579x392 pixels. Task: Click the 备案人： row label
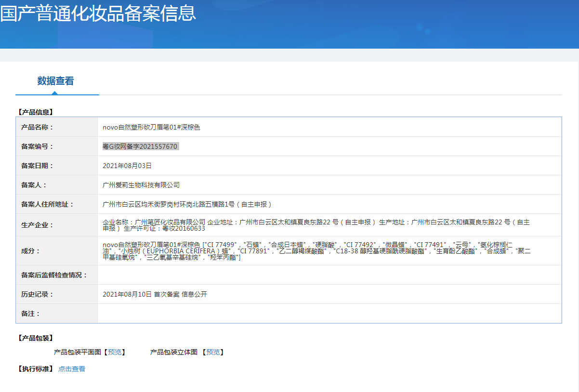(x=34, y=185)
